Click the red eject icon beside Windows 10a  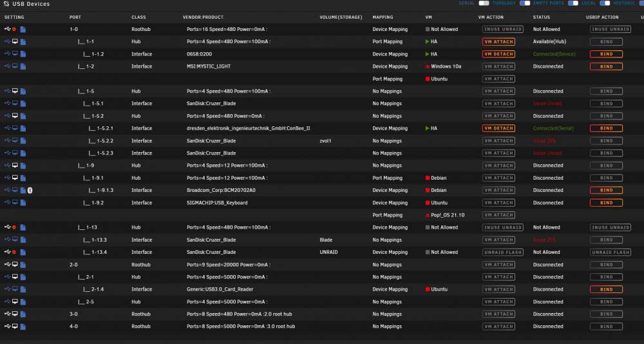click(427, 66)
